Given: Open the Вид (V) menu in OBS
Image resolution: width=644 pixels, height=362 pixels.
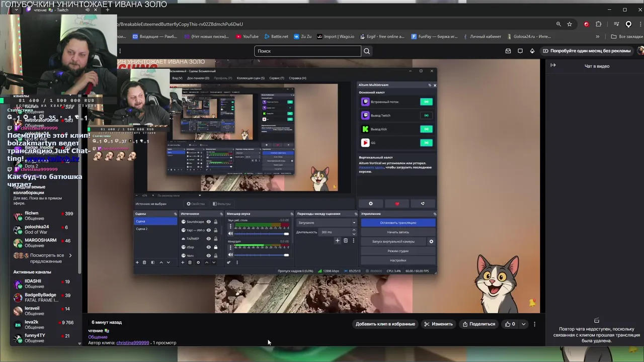Looking at the screenshot, I should [x=177, y=78].
